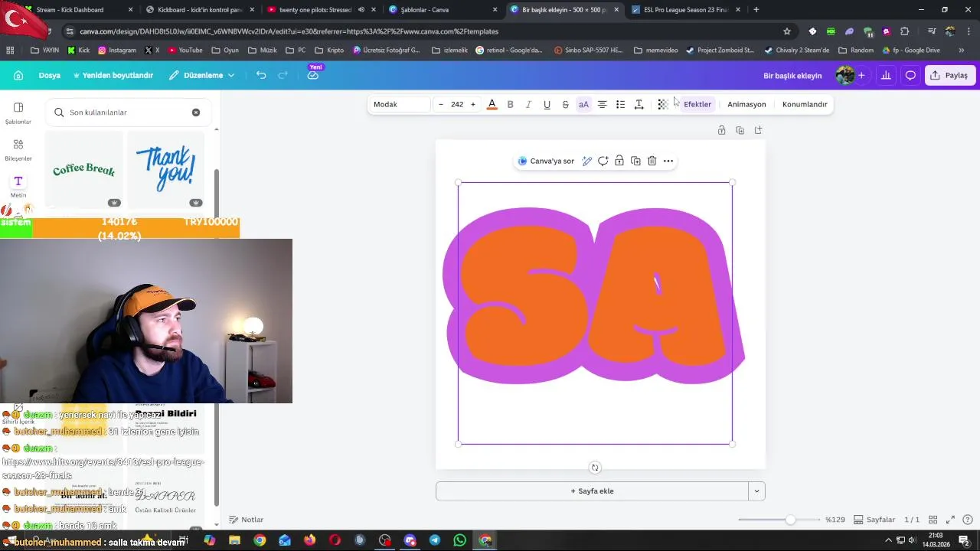Toggle italic formatting
The image size is (980, 551).
coord(528,104)
